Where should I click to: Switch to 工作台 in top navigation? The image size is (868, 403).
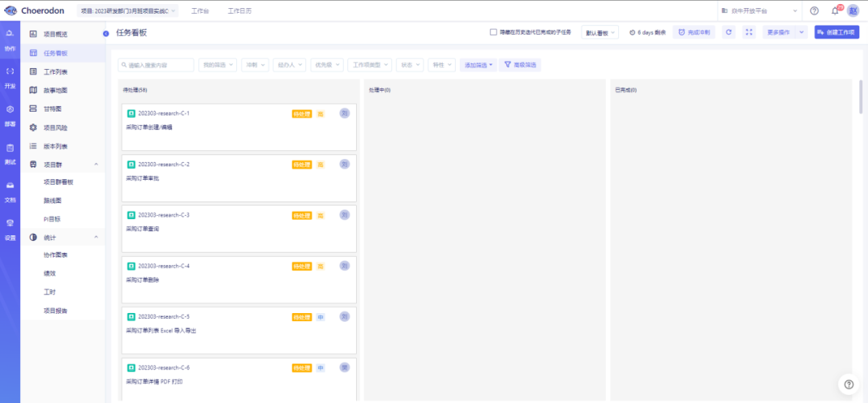200,11
